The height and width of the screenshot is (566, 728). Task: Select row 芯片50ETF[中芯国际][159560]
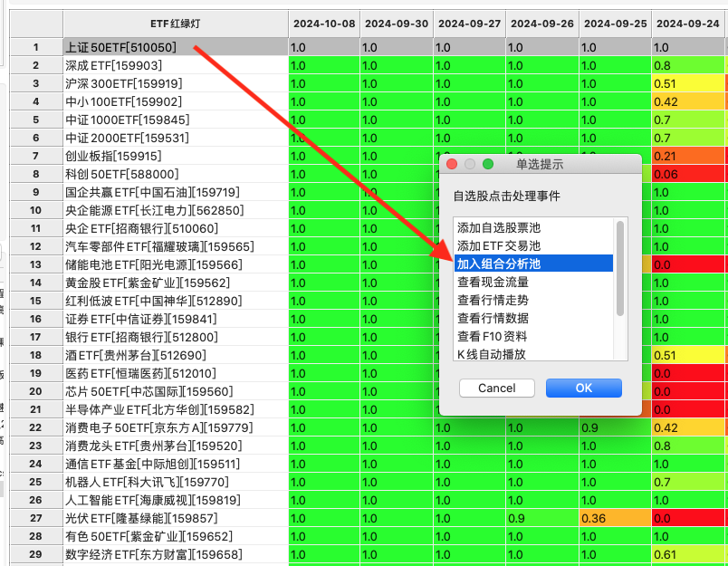pyautogui.click(x=176, y=391)
